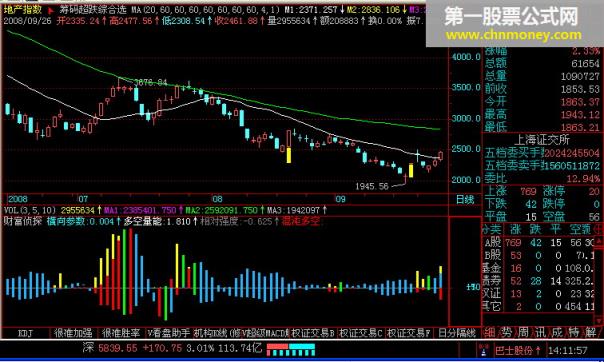The height and width of the screenshot is (362, 604).
Task: Click the 深 index value 5839.55
Action: [x=117, y=348]
